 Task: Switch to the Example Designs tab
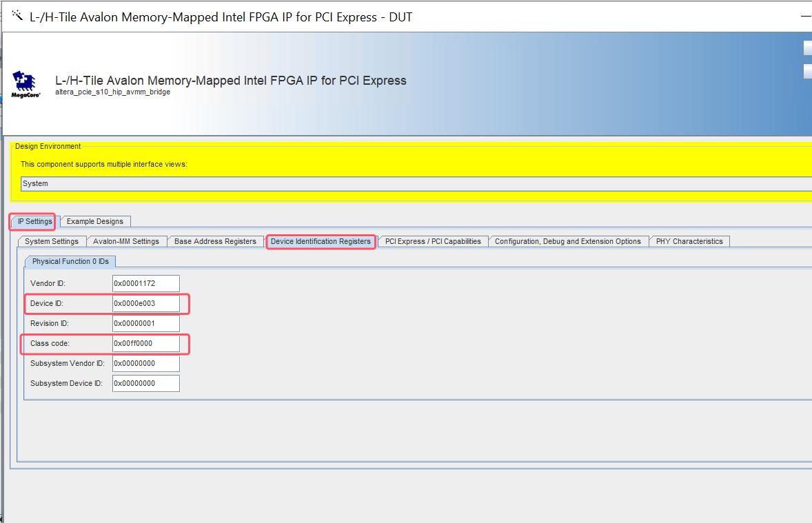click(94, 221)
